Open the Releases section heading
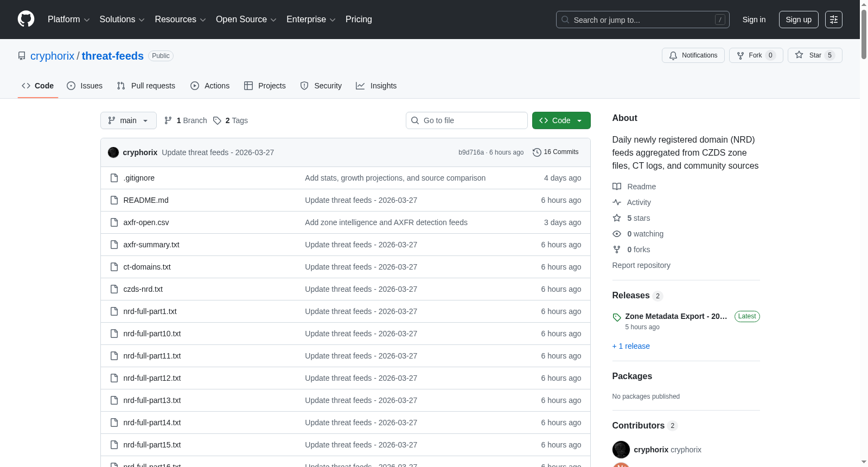This screenshot has width=868, height=467. [631, 296]
